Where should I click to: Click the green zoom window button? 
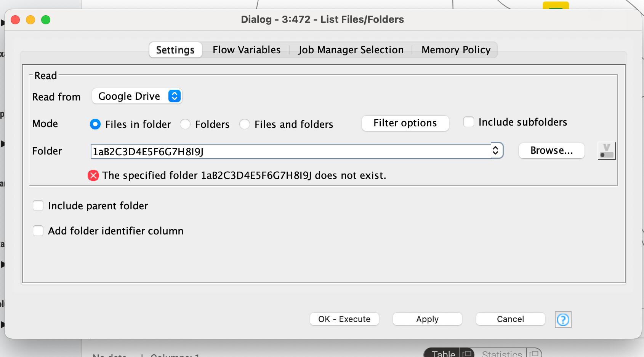pyautogui.click(x=46, y=20)
